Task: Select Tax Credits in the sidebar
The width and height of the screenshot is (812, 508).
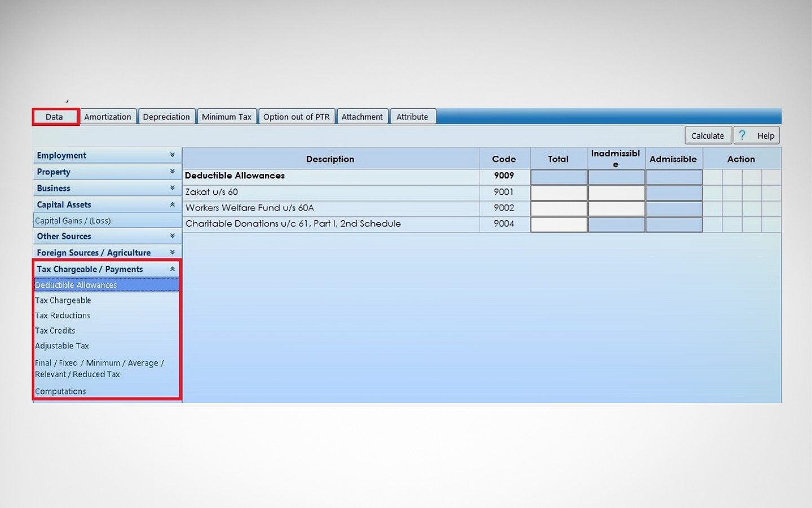Action: coord(55,330)
